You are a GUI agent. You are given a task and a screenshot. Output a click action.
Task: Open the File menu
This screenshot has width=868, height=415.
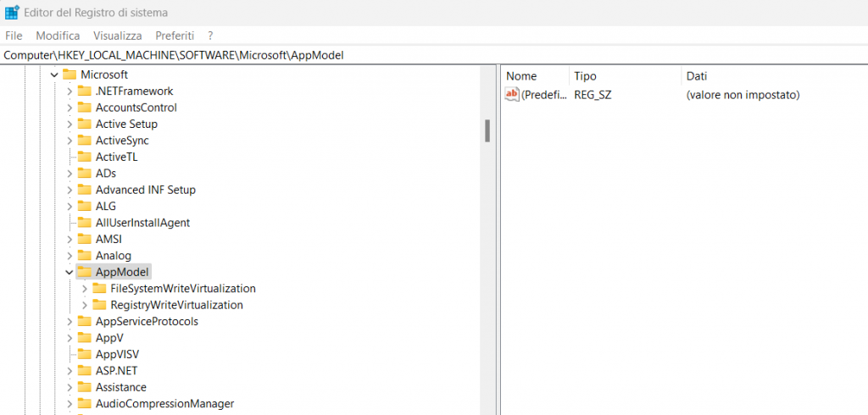click(14, 36)
